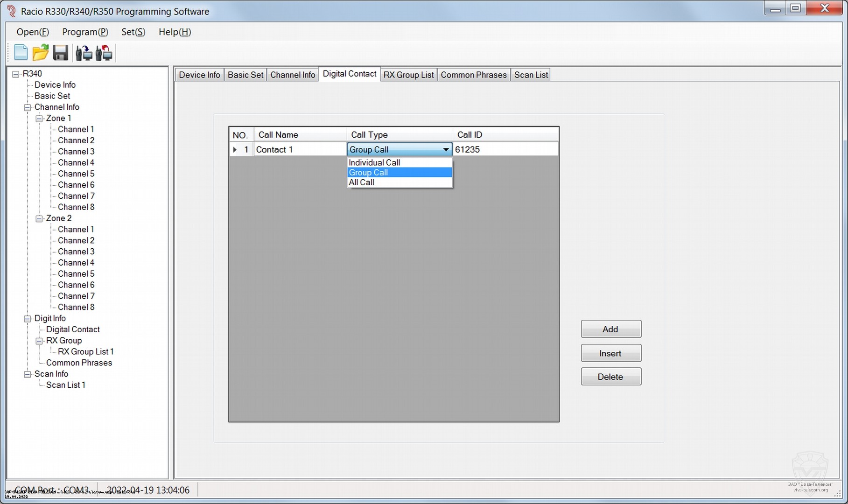Pick All Call in the dropdown list
This screenshot has width=848, height=504.
pyautogui.click(x=362, y=182)
